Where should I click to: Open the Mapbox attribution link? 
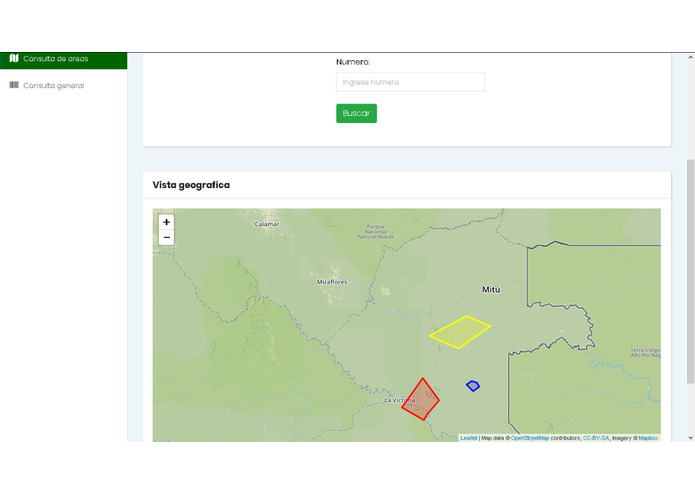click(648, 438)
